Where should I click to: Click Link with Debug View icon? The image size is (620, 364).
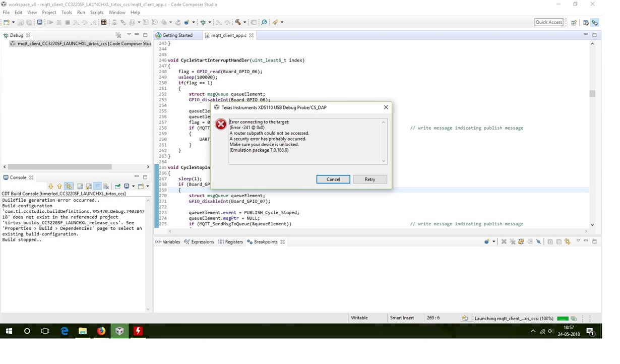pyautogui.click(x=567, y=241)
